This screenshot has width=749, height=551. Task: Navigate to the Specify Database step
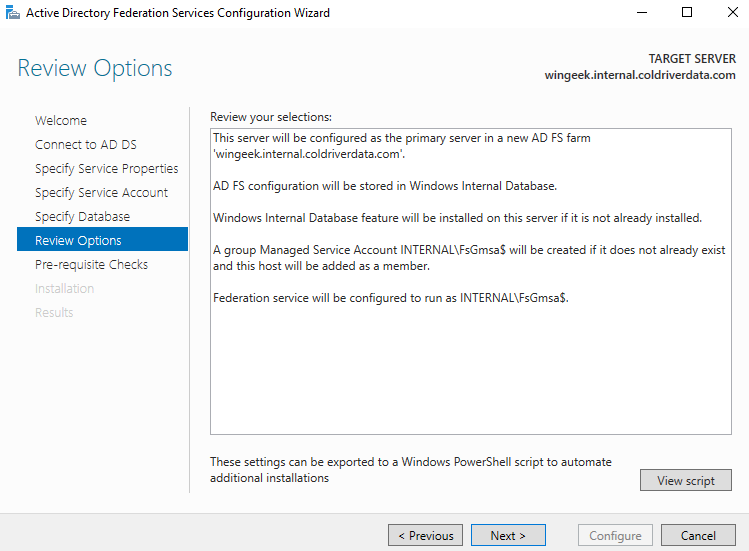coord(82,216)
